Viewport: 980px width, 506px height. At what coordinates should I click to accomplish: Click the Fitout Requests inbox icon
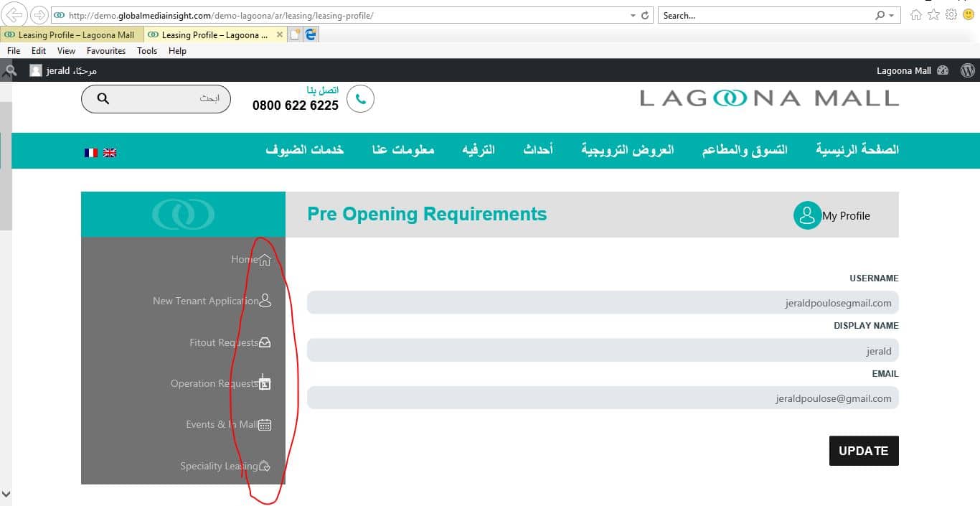pyautogui.click(x=265, y=342)
